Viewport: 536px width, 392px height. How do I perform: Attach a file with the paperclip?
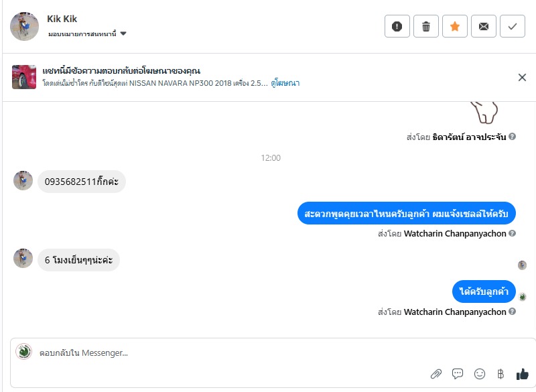[x=435, y=373]
